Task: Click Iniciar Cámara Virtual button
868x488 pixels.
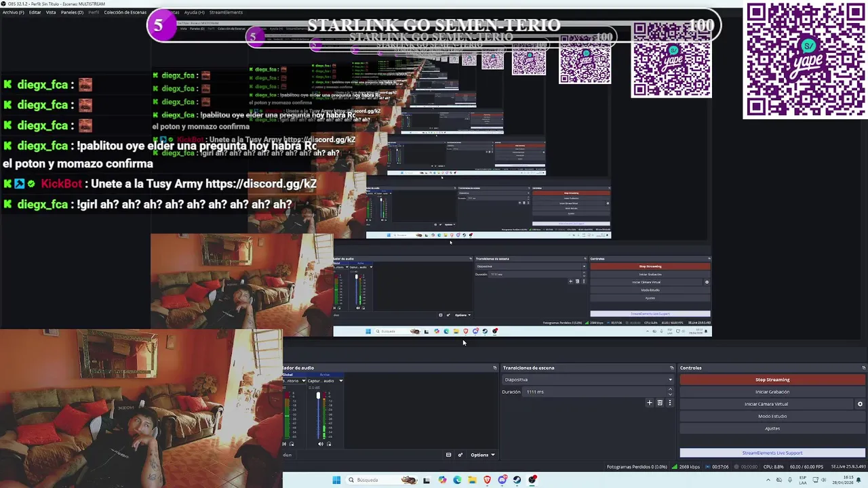Action: (766, 404)
